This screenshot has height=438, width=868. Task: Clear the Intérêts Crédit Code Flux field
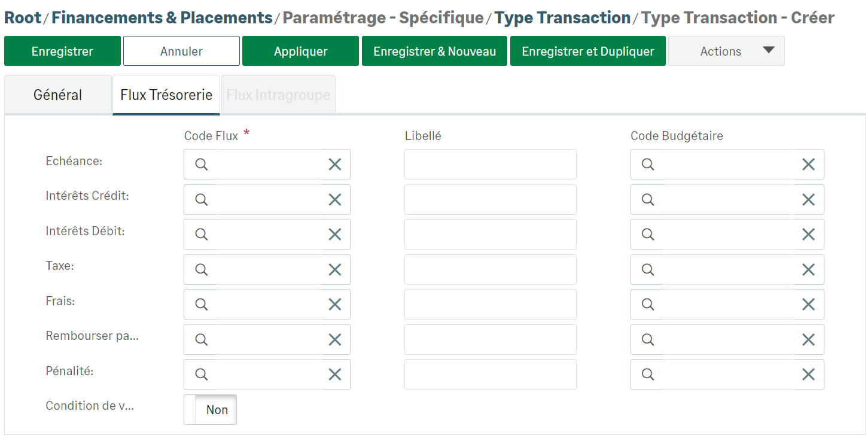(334, 200)
